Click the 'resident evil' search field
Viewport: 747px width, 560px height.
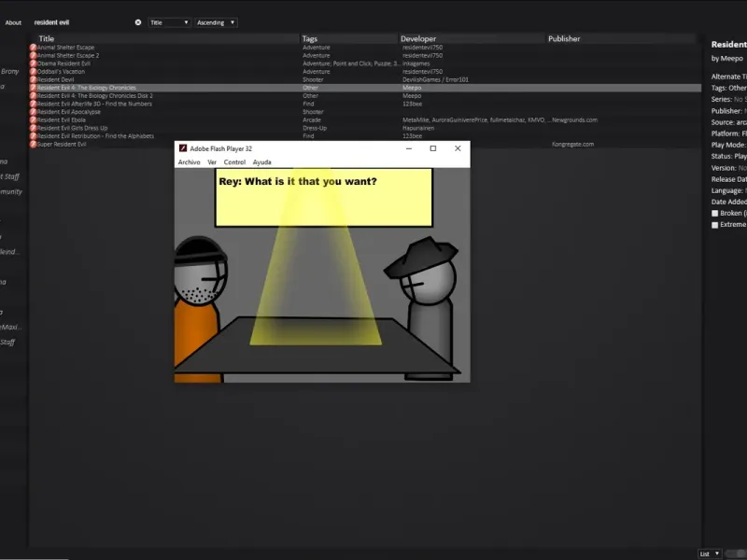point(83,22)
